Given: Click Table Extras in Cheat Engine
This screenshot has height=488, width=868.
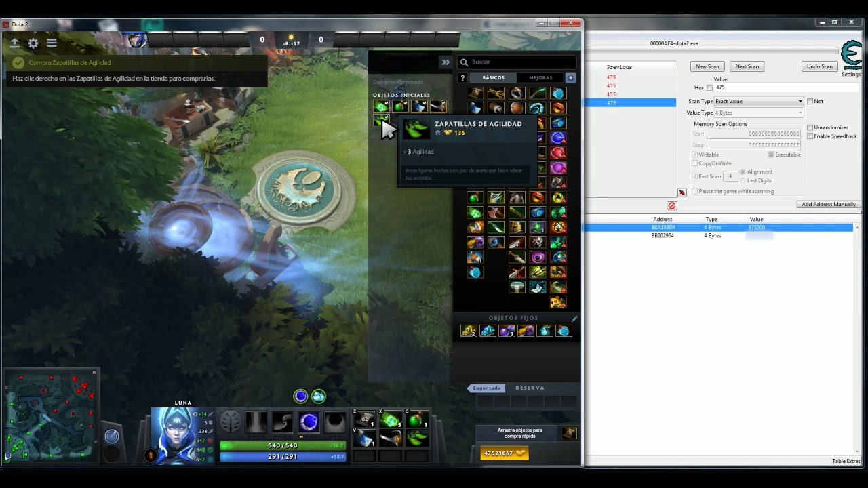Looking at the screenshot, I should (x=846, y=462).
